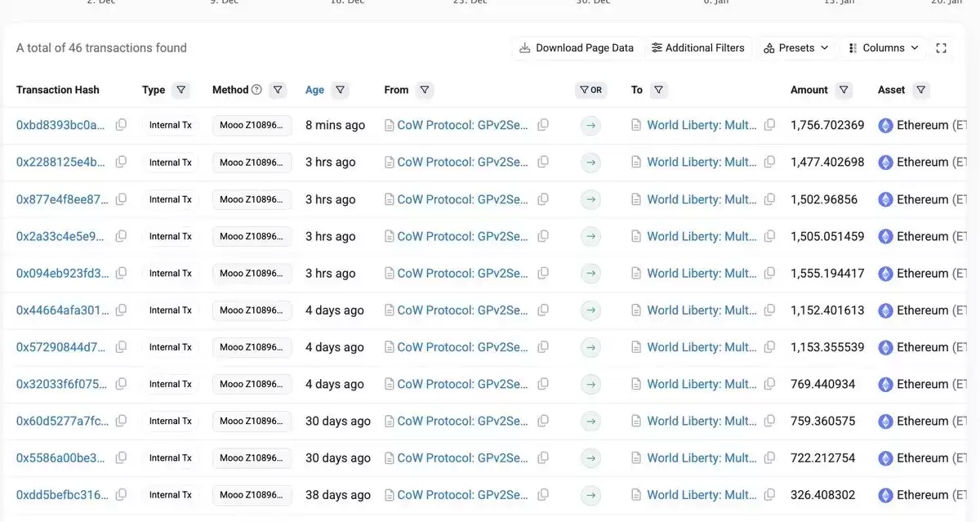This screenshot has width=980, height=522.
Task: Open Additional Filters
Action: pos(698,48)
